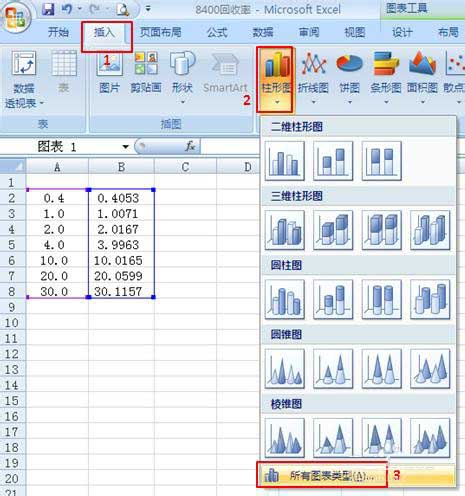This screenshot has width=465, height=496.
Task: Select column B header
Action: coord(121,166)
